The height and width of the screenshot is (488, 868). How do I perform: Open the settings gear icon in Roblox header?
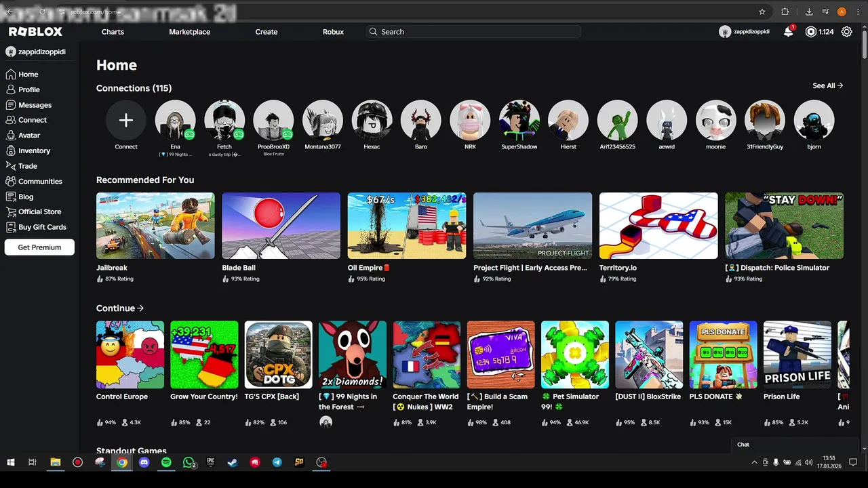click(847, 32)
